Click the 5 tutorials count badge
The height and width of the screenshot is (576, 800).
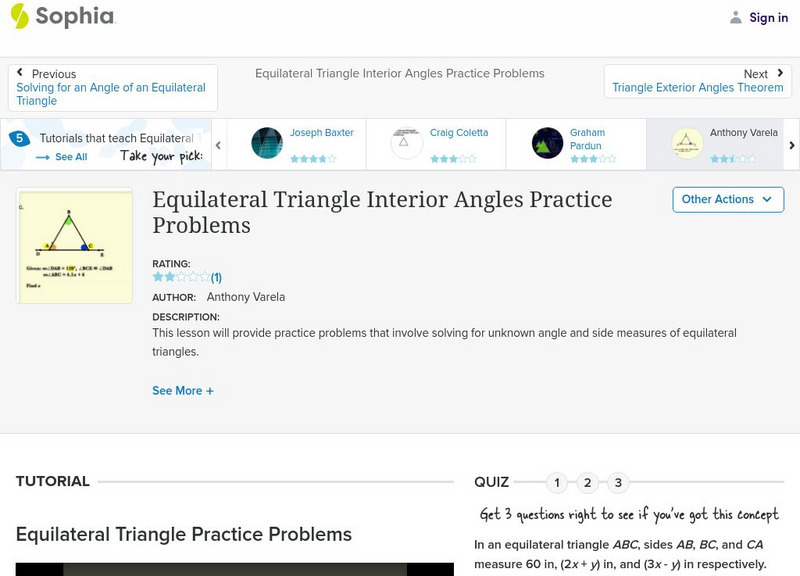click(19, 139)
